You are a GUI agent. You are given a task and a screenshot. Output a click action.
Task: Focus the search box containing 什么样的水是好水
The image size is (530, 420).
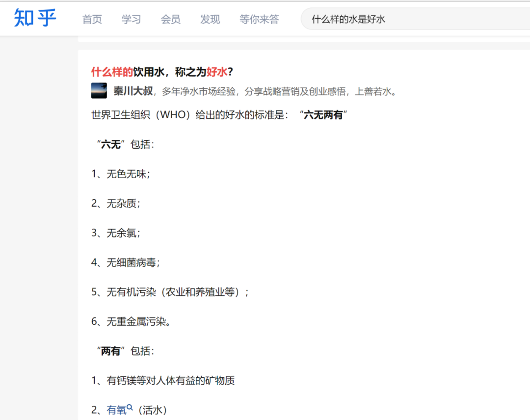[415, 19]
